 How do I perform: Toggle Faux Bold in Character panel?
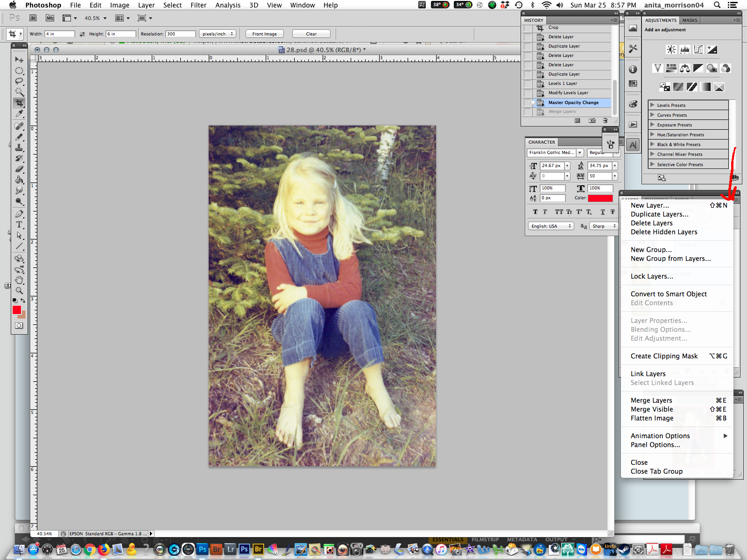tap(535, 212)
